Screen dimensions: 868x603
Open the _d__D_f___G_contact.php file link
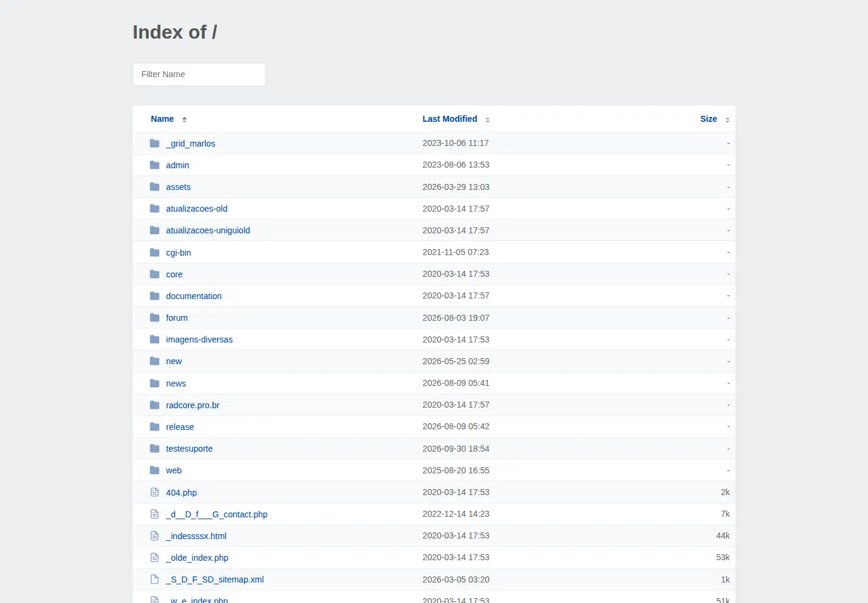[216, 514]
